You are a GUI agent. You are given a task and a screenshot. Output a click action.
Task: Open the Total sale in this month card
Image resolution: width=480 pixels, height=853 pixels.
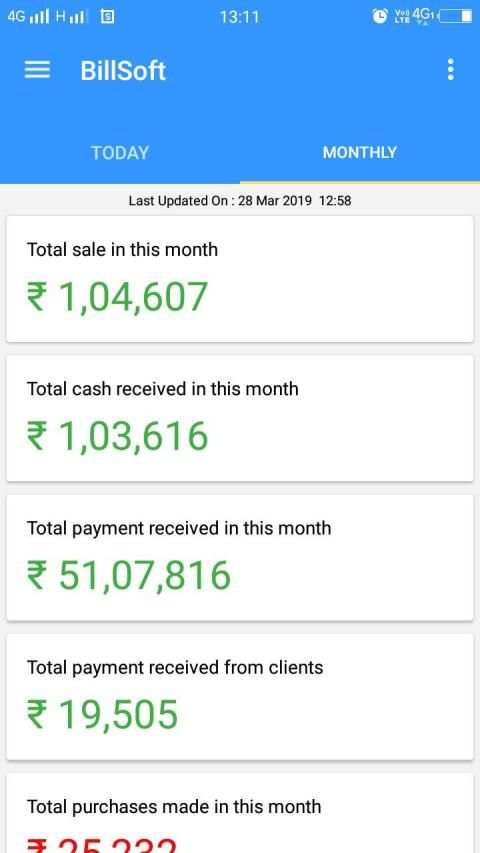[240, 279]
